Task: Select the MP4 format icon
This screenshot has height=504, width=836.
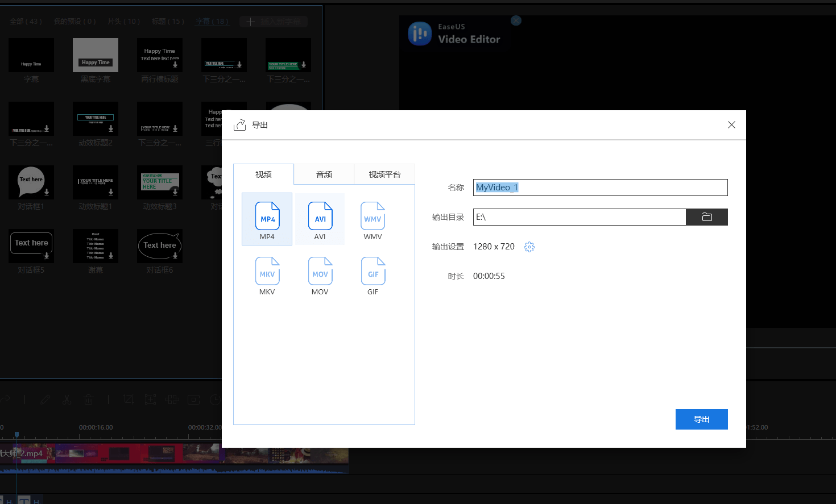Action: pyautogui.click(x=267, y=216)
